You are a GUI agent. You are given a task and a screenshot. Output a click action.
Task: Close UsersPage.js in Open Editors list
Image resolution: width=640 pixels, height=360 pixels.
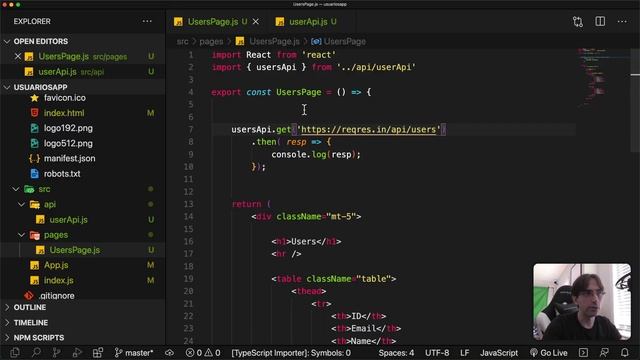point(18,56)
